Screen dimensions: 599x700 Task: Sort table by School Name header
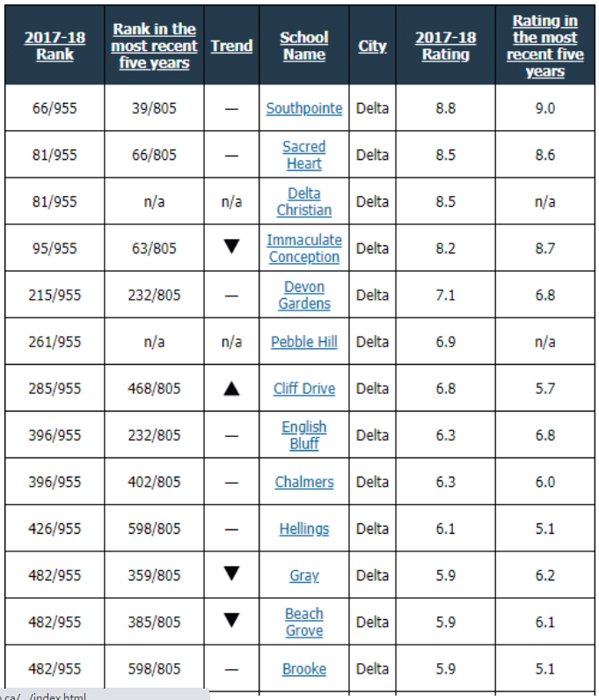click(304, 46)
